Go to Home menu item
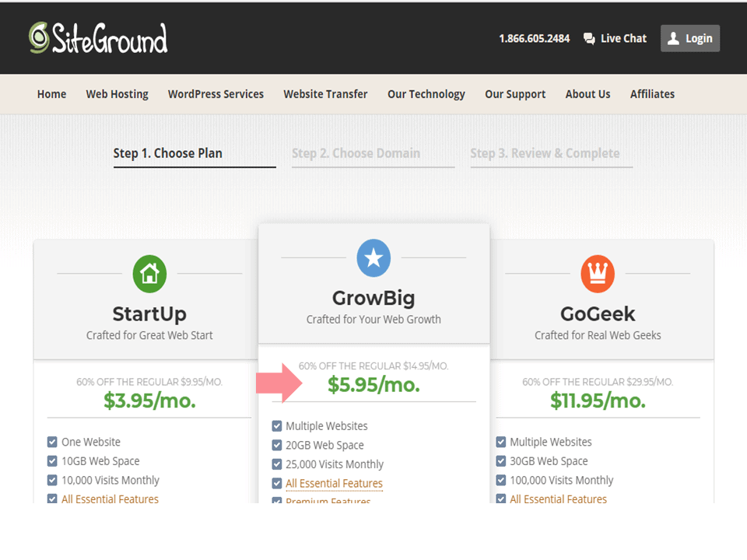The width and height of the screenshot is (747, 560). pos(52,94)
